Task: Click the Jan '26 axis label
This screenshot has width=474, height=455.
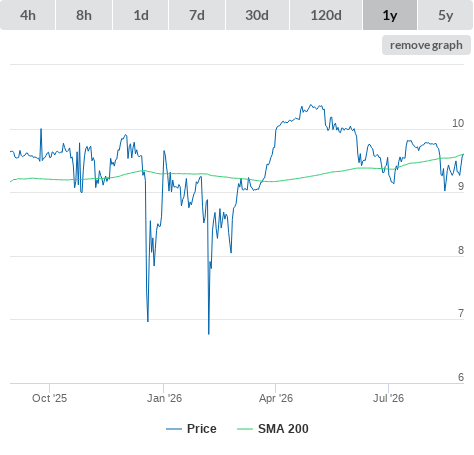Action: 164,398
